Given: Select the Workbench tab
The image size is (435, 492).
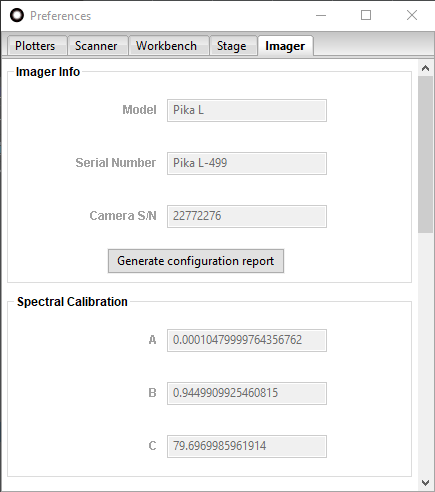Looking at the screenshot, I should coord(166,46).
